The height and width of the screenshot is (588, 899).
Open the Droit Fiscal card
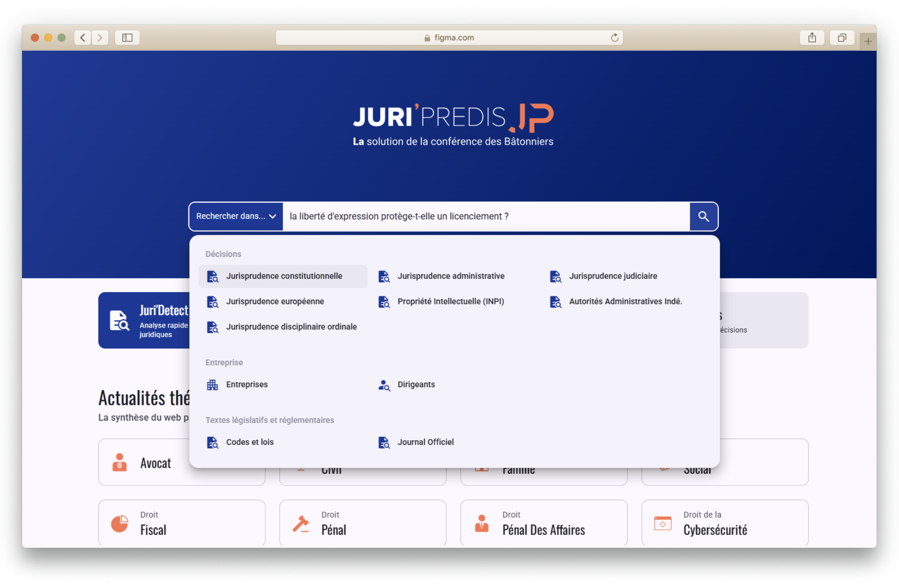coord(182,523)
